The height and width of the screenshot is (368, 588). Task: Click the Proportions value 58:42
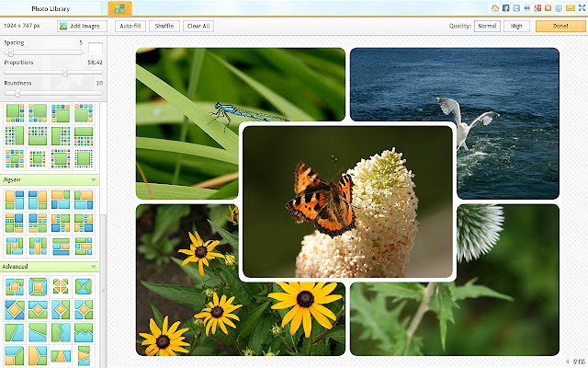pos(95,63)
